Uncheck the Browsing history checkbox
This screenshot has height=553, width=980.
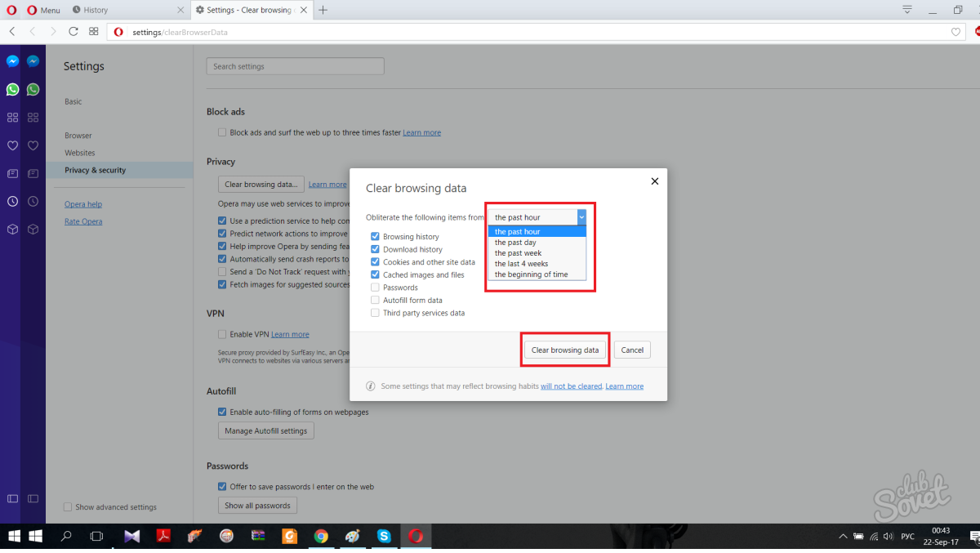coord(376,237)
